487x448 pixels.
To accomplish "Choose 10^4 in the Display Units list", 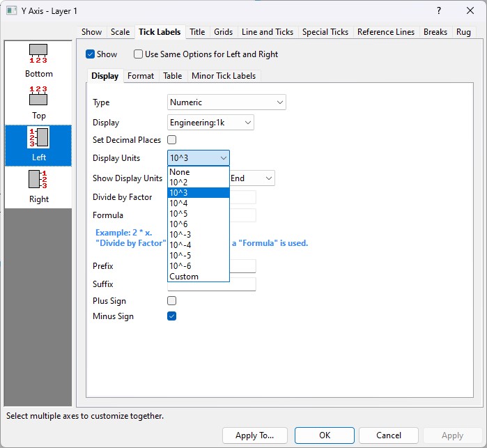I will tap(199, 203).
